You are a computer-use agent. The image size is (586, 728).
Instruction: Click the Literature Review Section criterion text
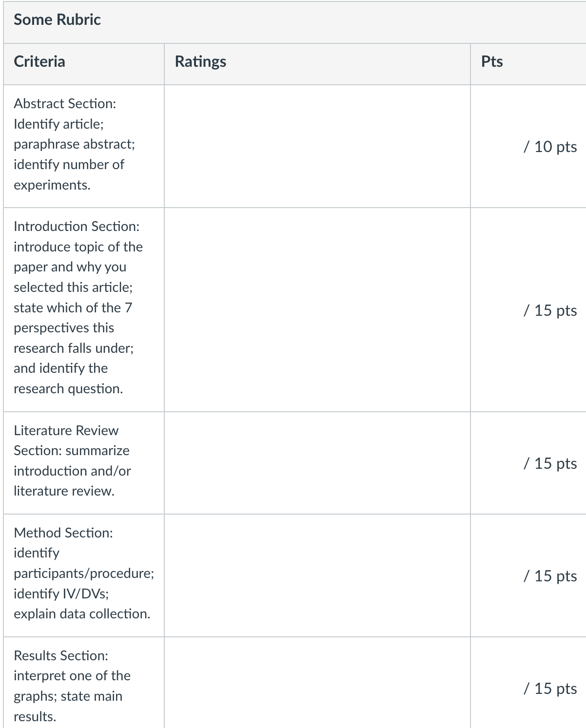click(x=72, y=460)
